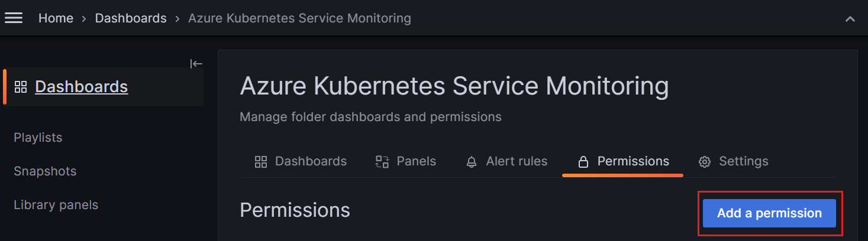Go to Home in the breadcrumb
The width and height of the screenshot is (868, 241).
(56, 18)
